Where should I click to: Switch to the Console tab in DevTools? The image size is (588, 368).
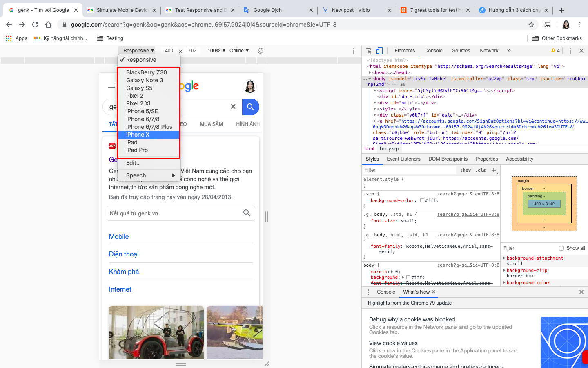pyautogui.click(x=433, y=51)
